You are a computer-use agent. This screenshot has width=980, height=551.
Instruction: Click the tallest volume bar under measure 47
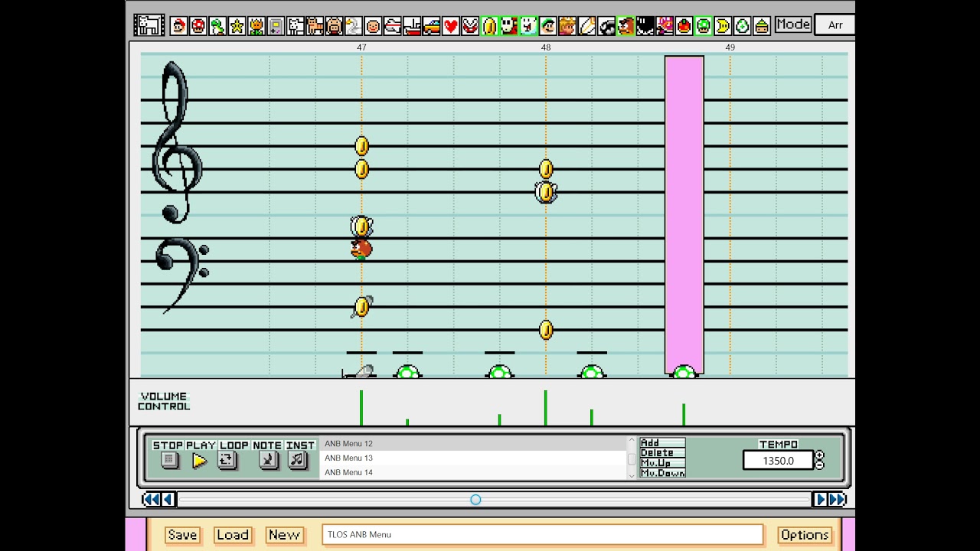[361, 408]
